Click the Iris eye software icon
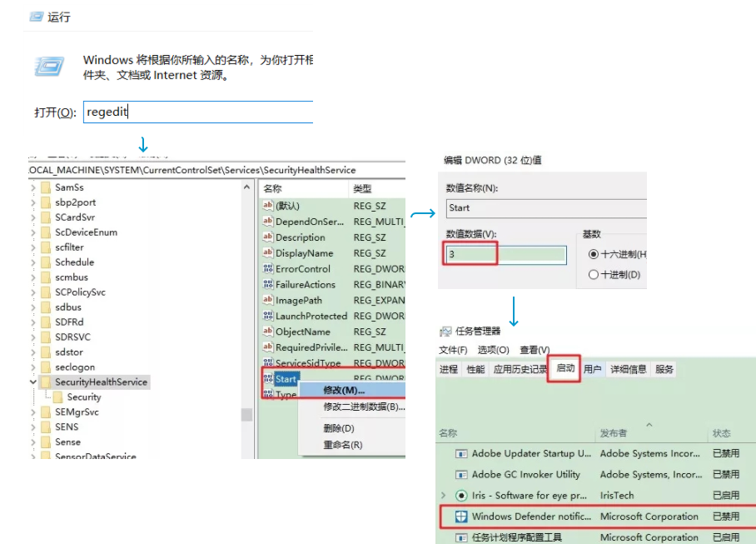This screenshot has width=756, height=544. click(x=462, y=495)
